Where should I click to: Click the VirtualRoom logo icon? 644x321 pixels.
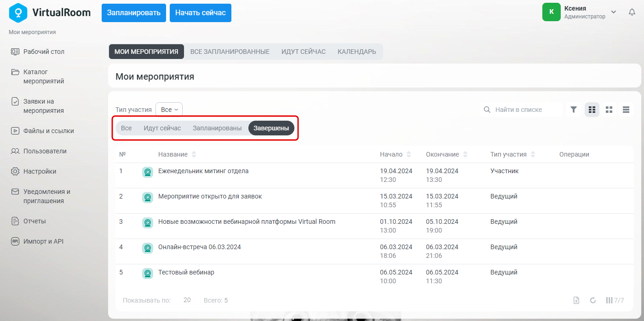click(x=18, y=12)
